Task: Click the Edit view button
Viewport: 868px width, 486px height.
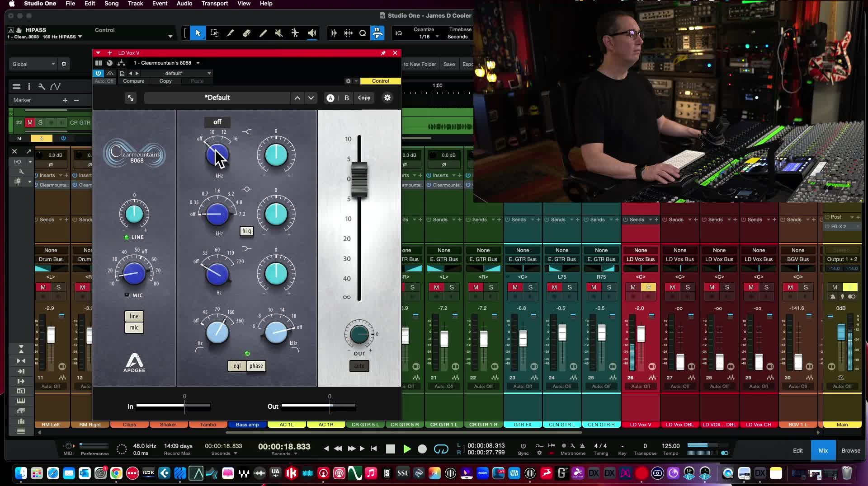Action: [x=797, y=450]
